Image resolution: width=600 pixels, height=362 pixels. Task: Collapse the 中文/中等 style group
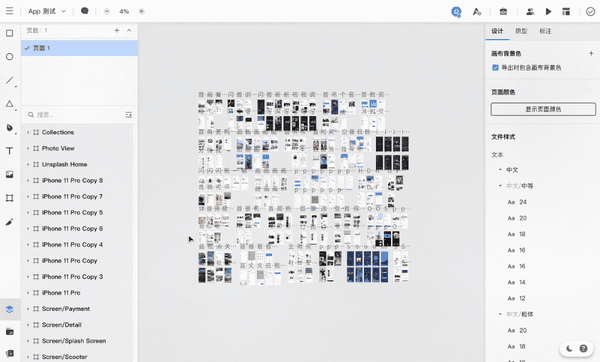(500, 186)
